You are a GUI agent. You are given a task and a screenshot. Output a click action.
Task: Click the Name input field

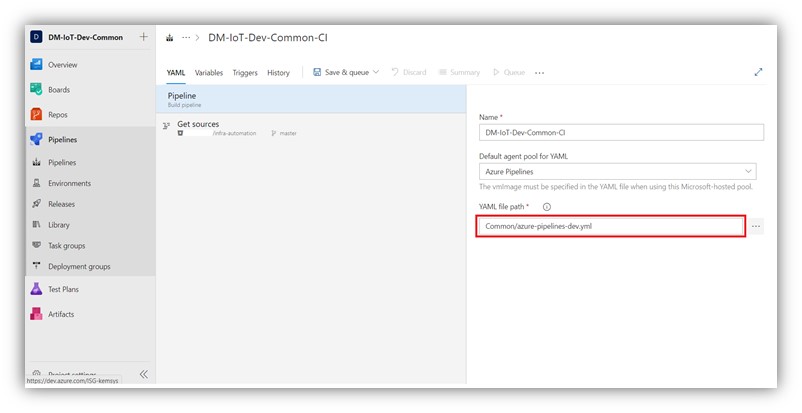621,132
